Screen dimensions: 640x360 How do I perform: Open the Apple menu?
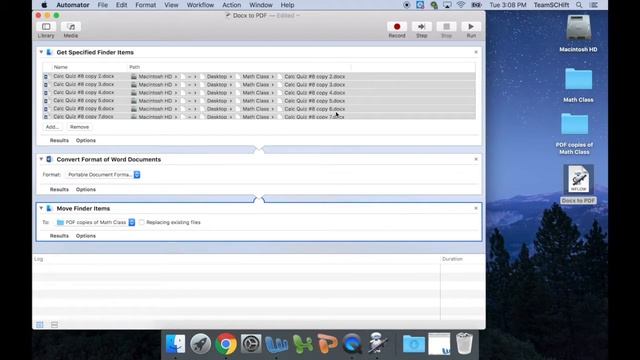coord(44,5)
